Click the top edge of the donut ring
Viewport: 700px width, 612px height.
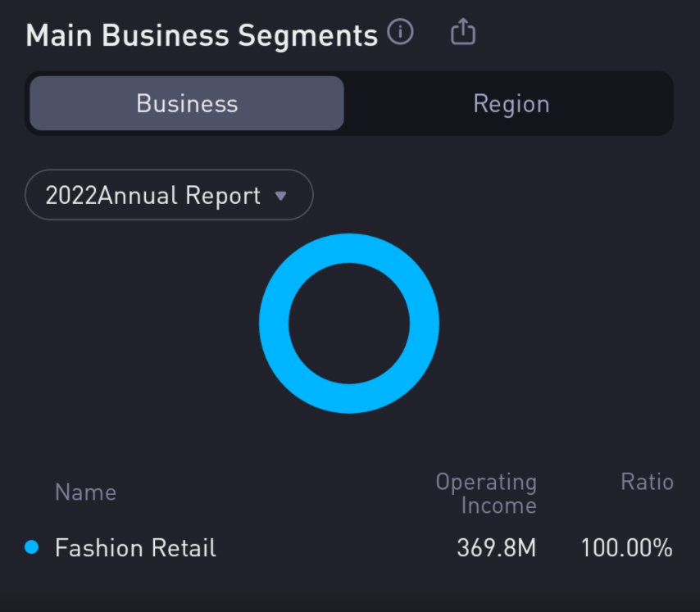(x=349, y=248)
